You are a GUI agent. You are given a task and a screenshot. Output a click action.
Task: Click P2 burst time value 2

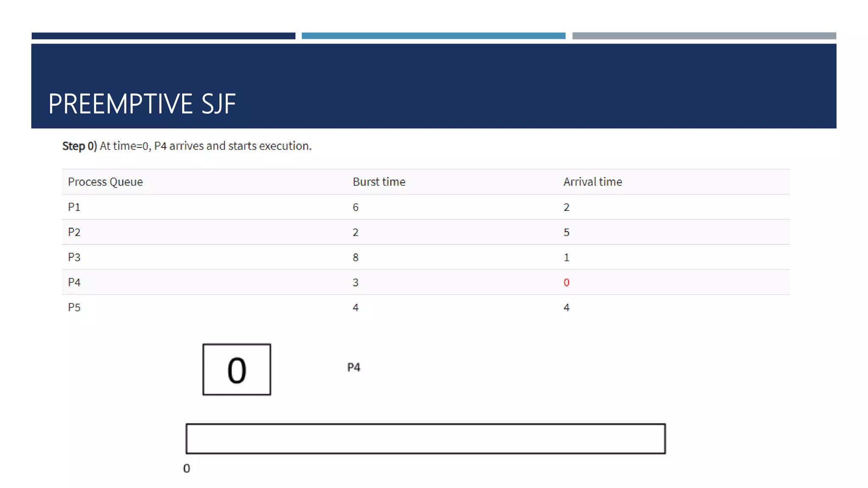[356, 232]
